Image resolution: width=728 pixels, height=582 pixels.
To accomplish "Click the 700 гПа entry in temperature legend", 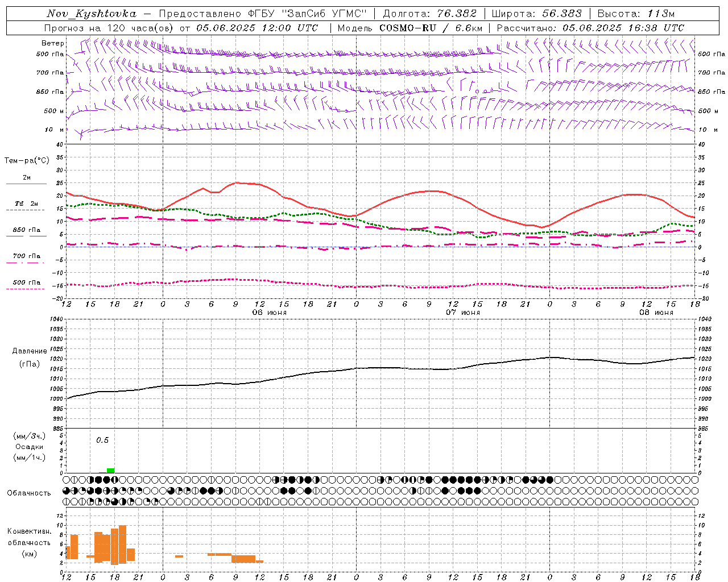I will [x=27, y=256].
